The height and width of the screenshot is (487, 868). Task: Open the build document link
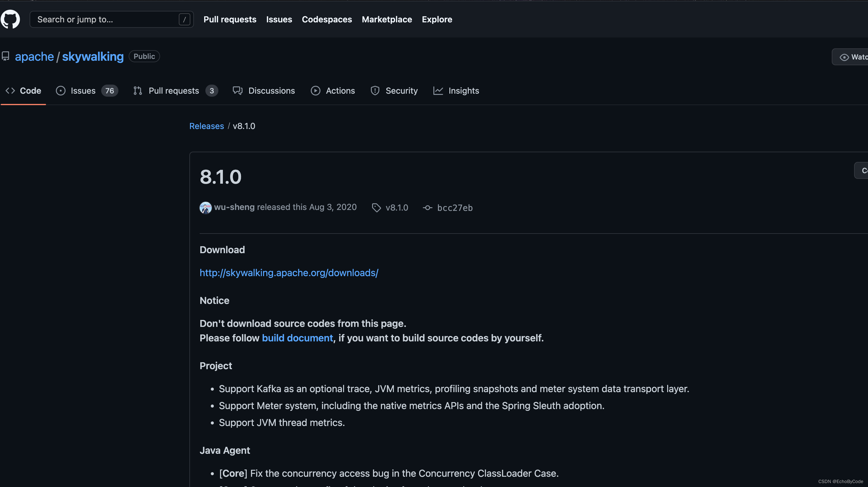coord(297,338)
